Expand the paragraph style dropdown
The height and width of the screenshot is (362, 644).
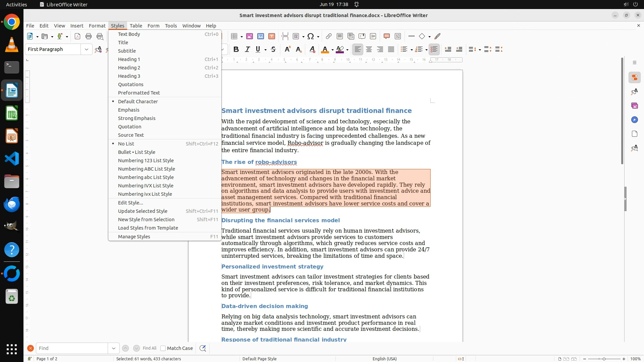pos(87,49)
